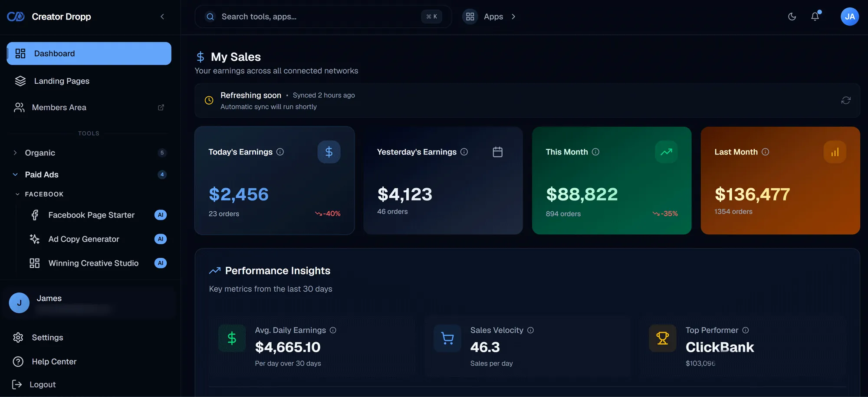
Task: Open the Dashboard menu item
Action: click(x=89, y=53)
